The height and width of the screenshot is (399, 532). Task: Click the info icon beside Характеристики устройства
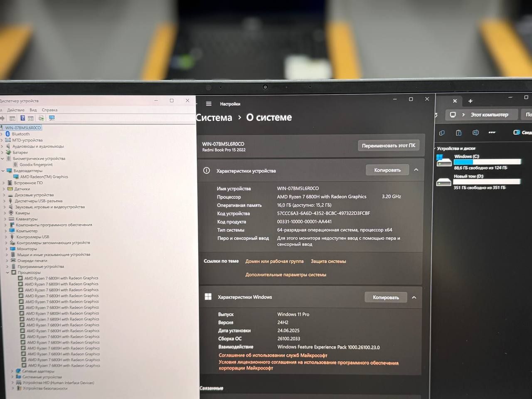(207, 170)
